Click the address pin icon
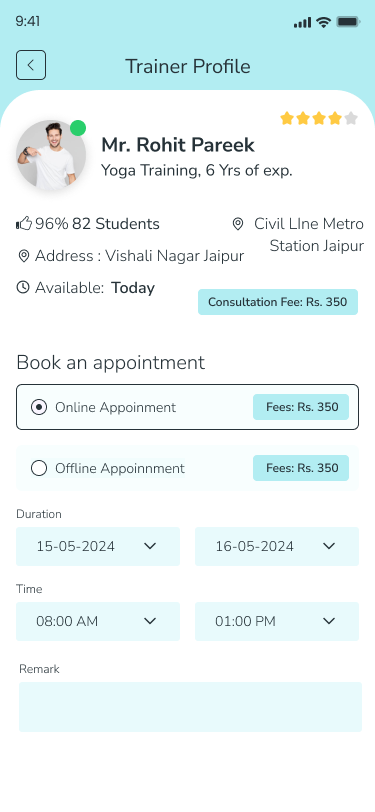 (x=23, y=256)
